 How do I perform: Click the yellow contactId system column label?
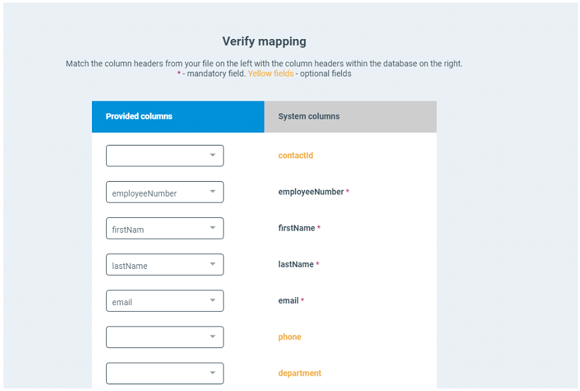[296, 155]
